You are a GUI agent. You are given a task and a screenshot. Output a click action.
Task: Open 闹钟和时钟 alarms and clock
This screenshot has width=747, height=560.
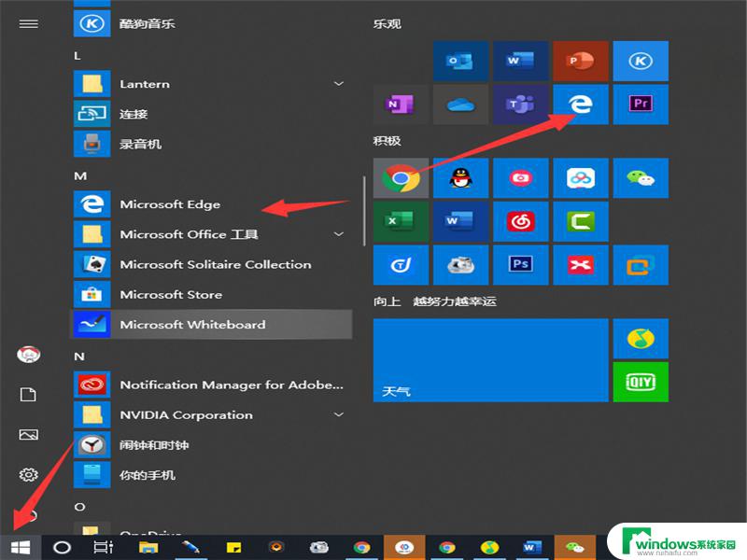[x=212, y=445]
